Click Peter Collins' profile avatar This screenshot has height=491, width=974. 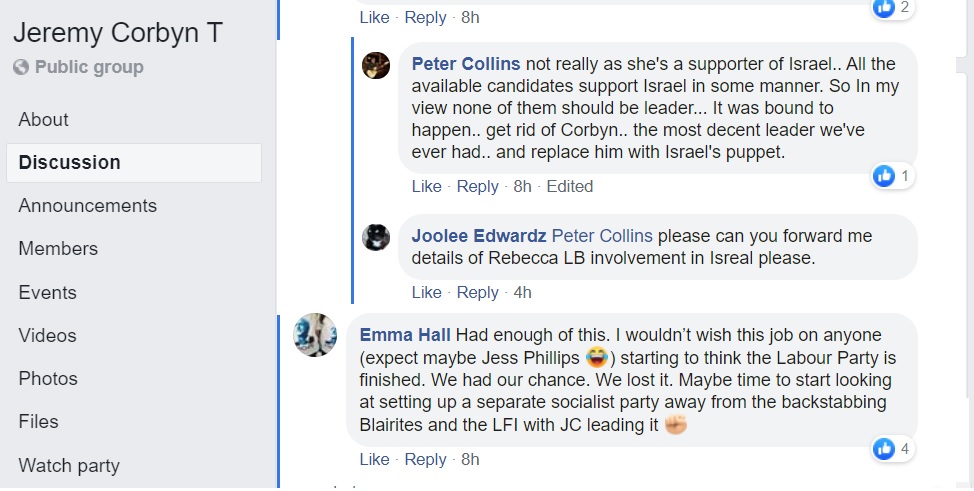click(x=376, y=65)
